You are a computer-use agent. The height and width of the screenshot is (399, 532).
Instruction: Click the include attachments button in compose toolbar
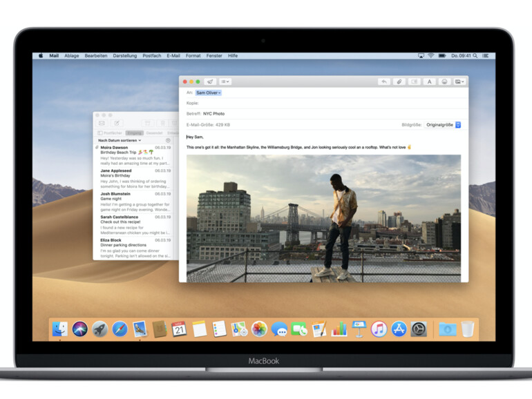(415, 81)
